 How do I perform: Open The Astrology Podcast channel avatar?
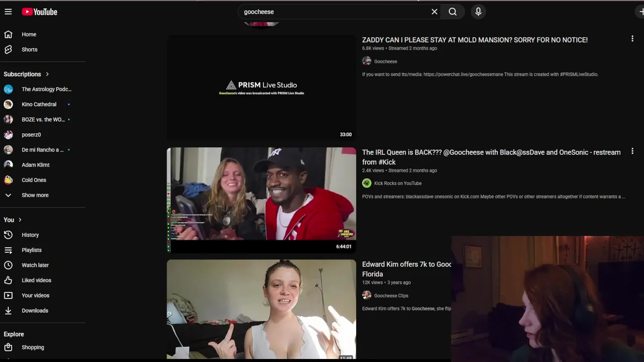[x=8, y=89]
